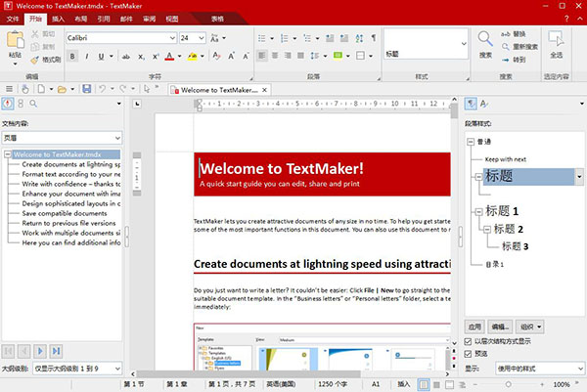Image resolution: width=587 pixels, height=392 pixels.
Task: Switch to the Layout ribbon tab
Action: click(80, 19)
